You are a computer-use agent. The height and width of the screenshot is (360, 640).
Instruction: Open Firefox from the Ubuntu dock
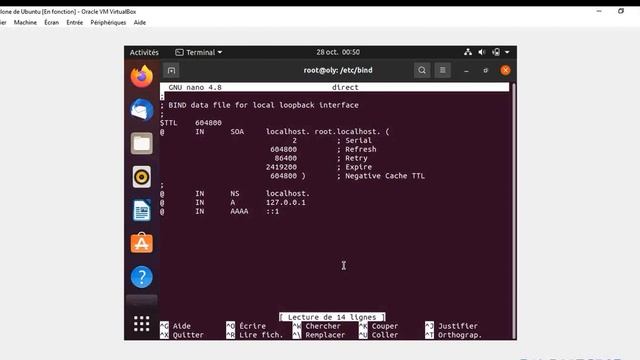142,76
